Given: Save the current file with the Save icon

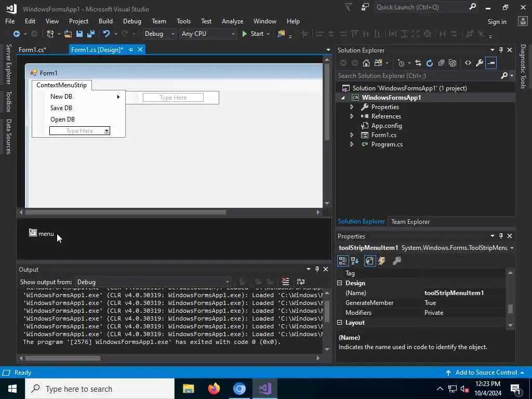Looking at the screenshot, I should pyautogui.click(x=79, y=34).
